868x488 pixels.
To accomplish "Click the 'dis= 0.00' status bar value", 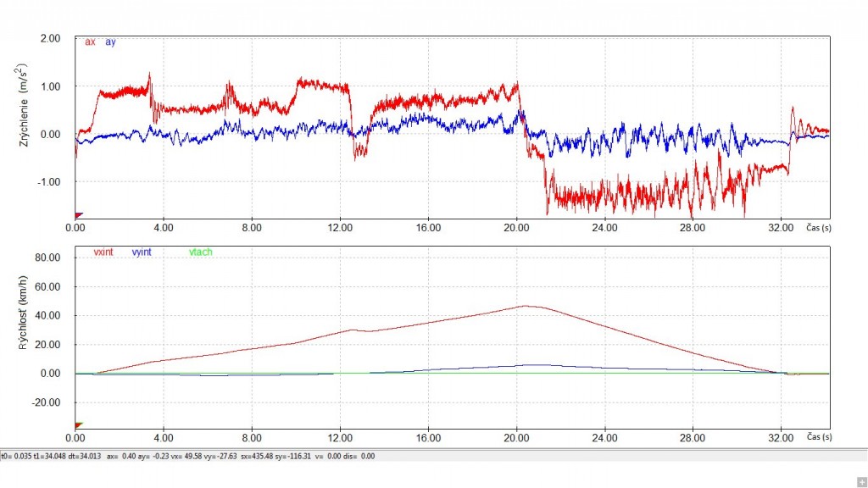I will pyautogui.click(x=359, y=457).
